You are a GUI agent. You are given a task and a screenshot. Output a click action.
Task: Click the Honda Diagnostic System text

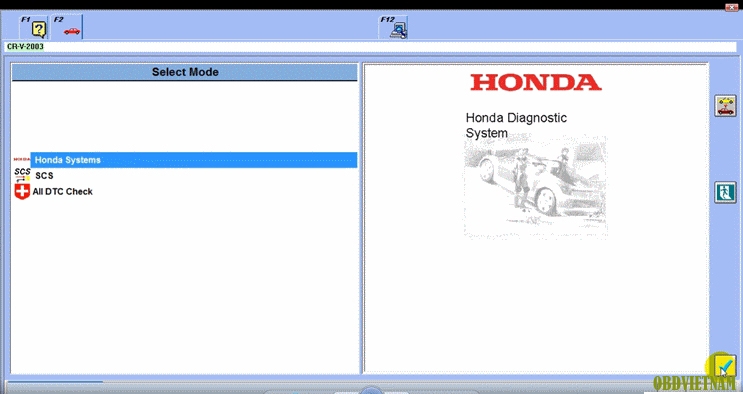(x=516, y=125)
